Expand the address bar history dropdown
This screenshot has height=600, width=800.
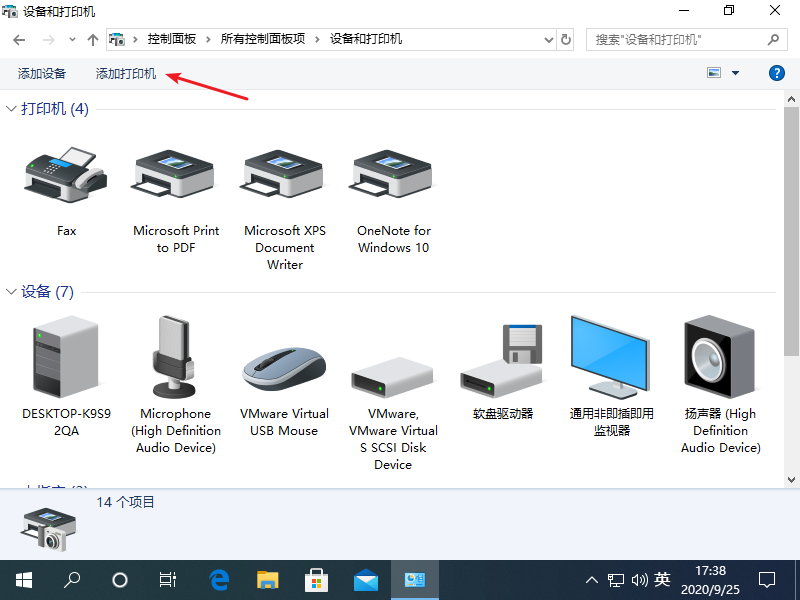547,40
